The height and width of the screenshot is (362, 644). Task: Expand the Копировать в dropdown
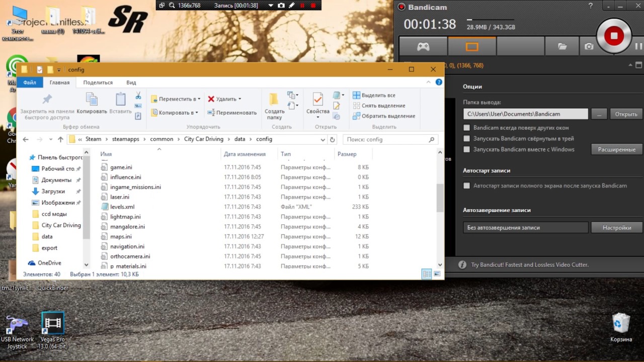197,113
